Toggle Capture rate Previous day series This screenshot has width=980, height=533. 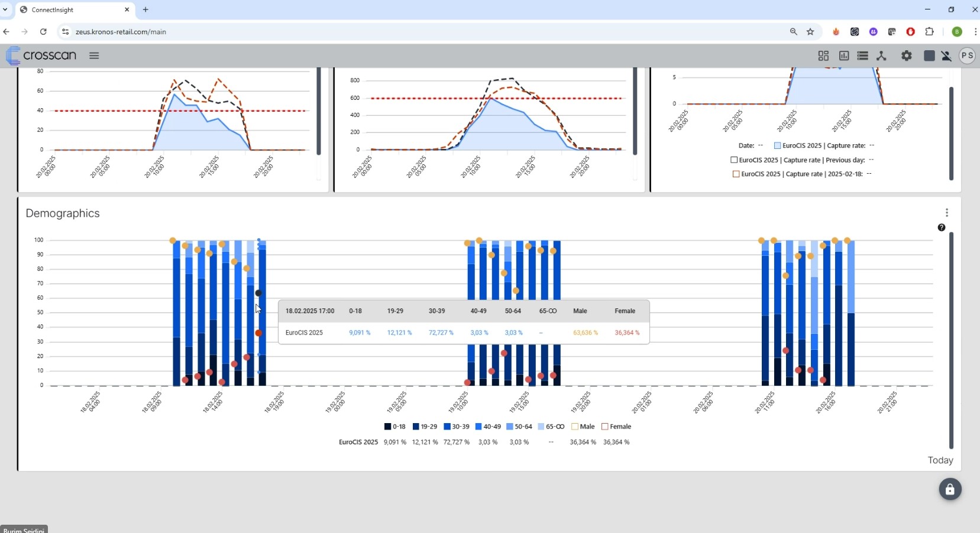coord(734,160)
